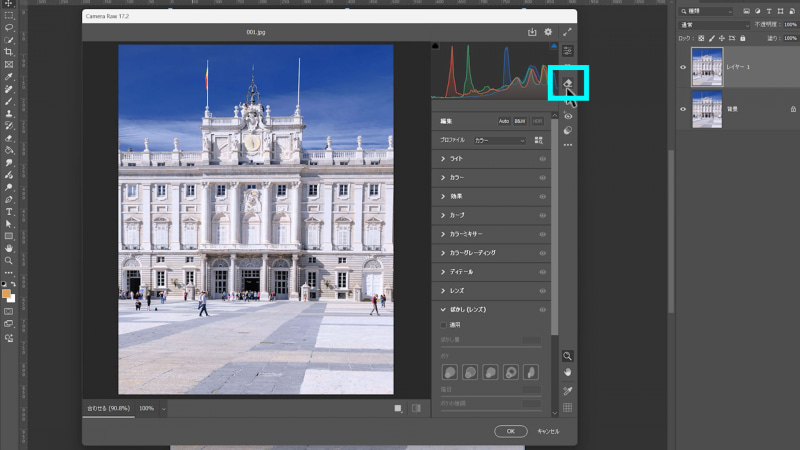Filter layers by type (T) icon
The width and height of the screenshot is (800, 450).
pos(769,11)
